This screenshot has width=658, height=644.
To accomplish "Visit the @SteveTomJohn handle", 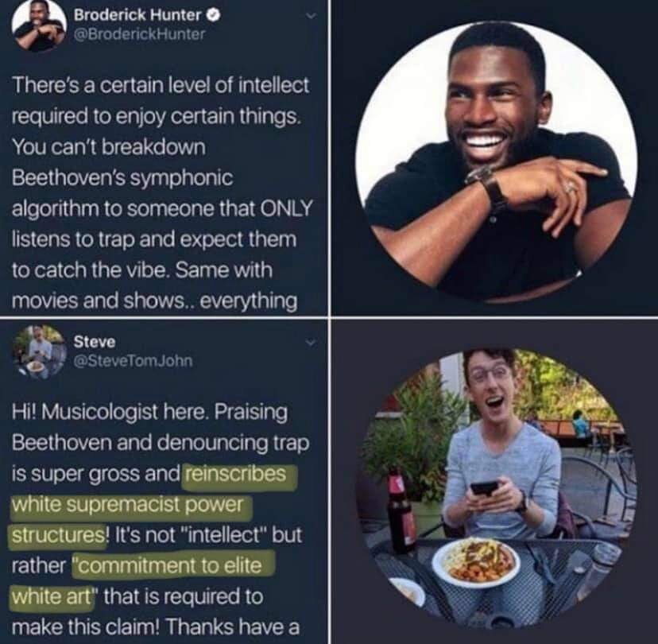I will pyautogui.click(x=133, y=361).
